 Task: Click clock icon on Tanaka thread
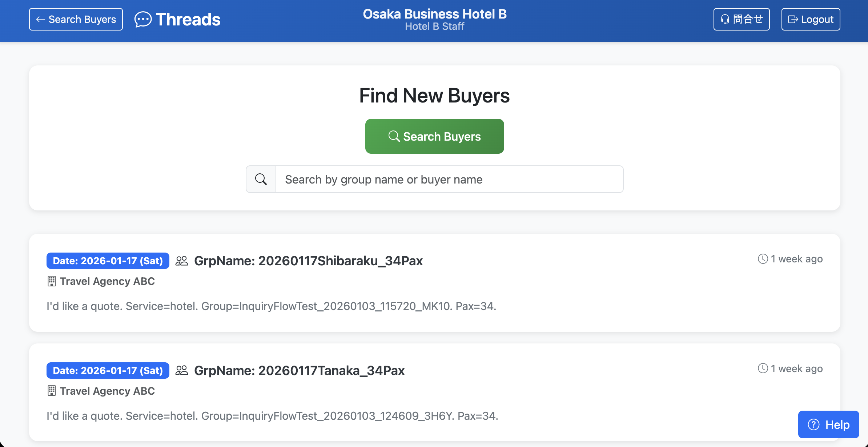763,369
